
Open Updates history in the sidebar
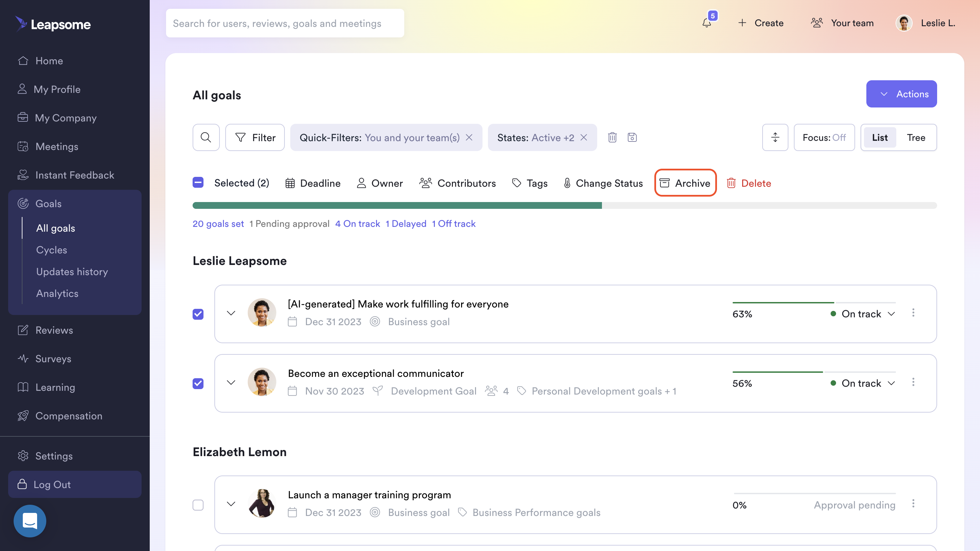pos(72,271)
